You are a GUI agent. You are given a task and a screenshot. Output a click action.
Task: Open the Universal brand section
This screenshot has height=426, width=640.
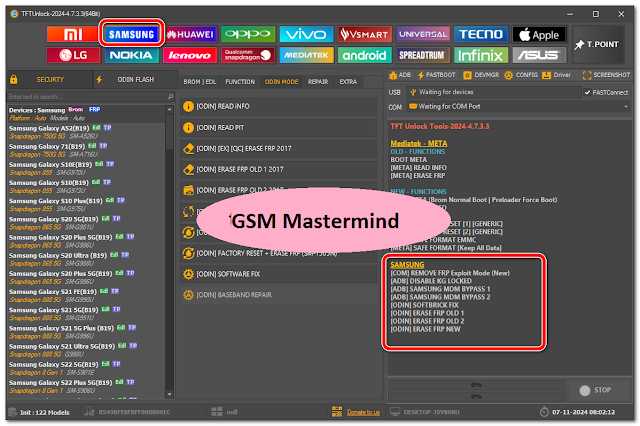point(423,34)
